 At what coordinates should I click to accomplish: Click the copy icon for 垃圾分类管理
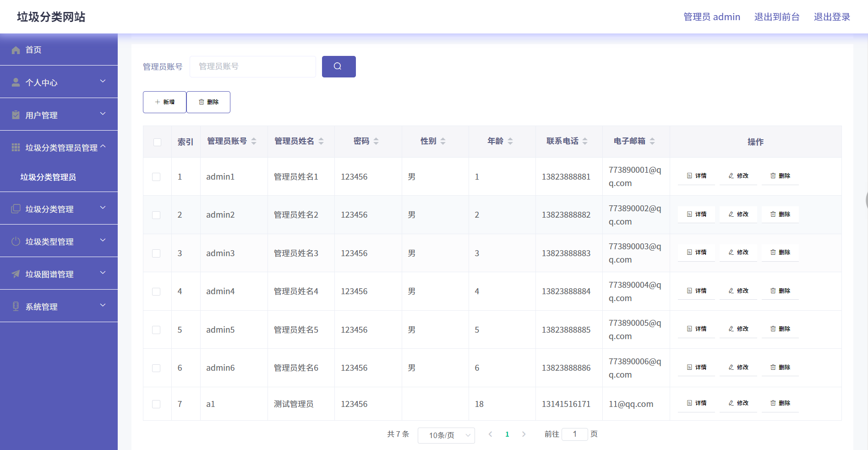coord(16,209)
